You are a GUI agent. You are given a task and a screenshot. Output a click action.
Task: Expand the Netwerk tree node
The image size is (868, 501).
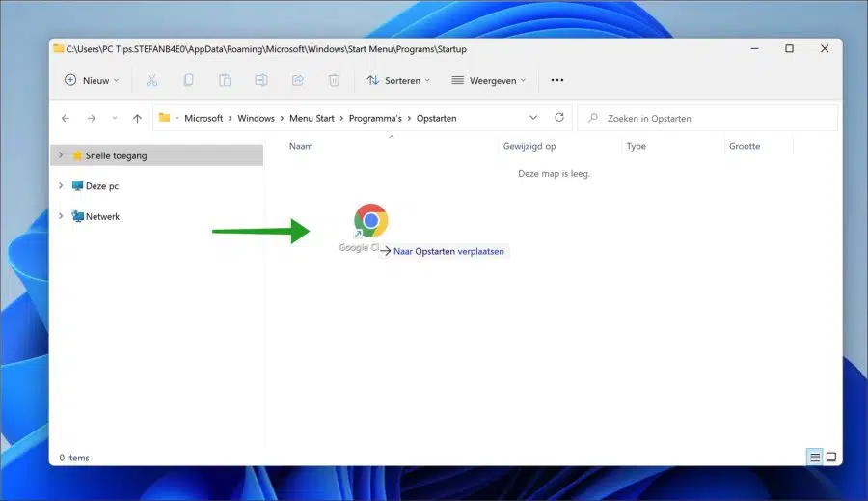pyautogui.click(x=61, y=216)
